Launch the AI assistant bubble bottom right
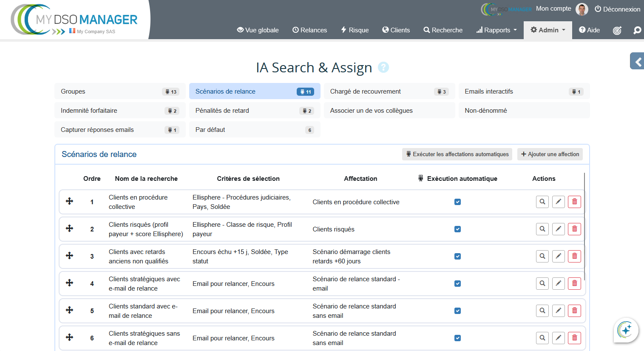 (x=626, y=330)
